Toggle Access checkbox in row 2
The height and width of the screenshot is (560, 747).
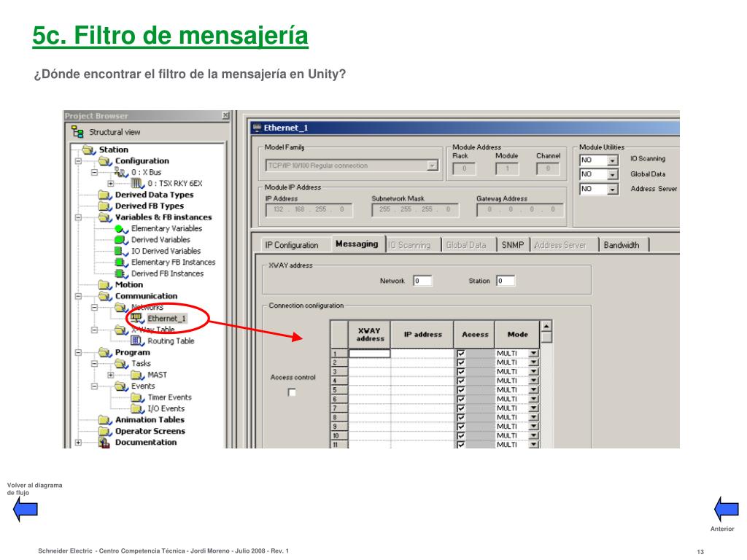pyautogui.click(x=461, y=362)
